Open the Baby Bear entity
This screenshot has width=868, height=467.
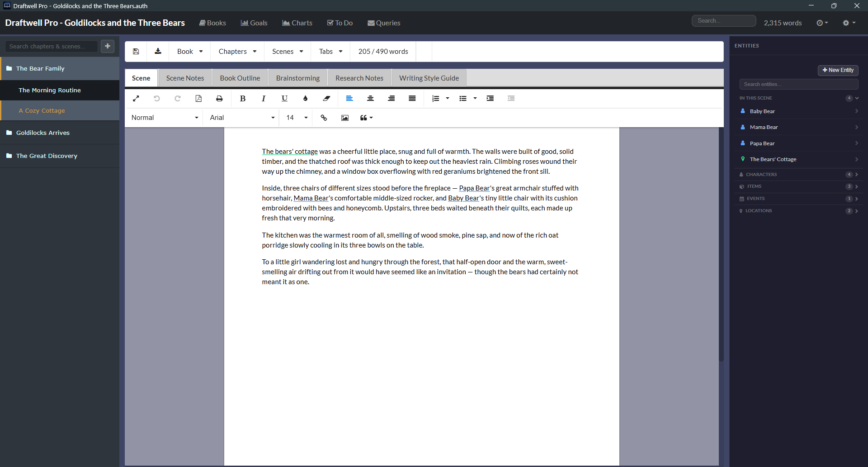[x=799, y=111]
